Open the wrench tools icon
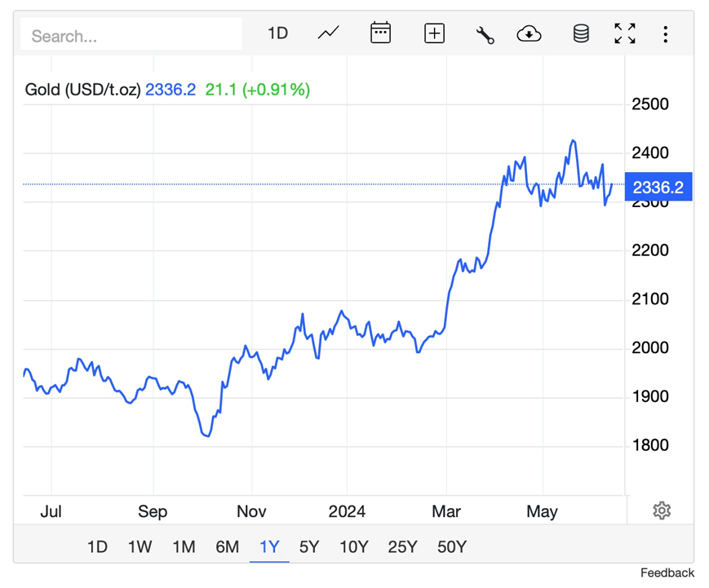The width and height of the screenshot is (709, 588). (x=485, y=34)
